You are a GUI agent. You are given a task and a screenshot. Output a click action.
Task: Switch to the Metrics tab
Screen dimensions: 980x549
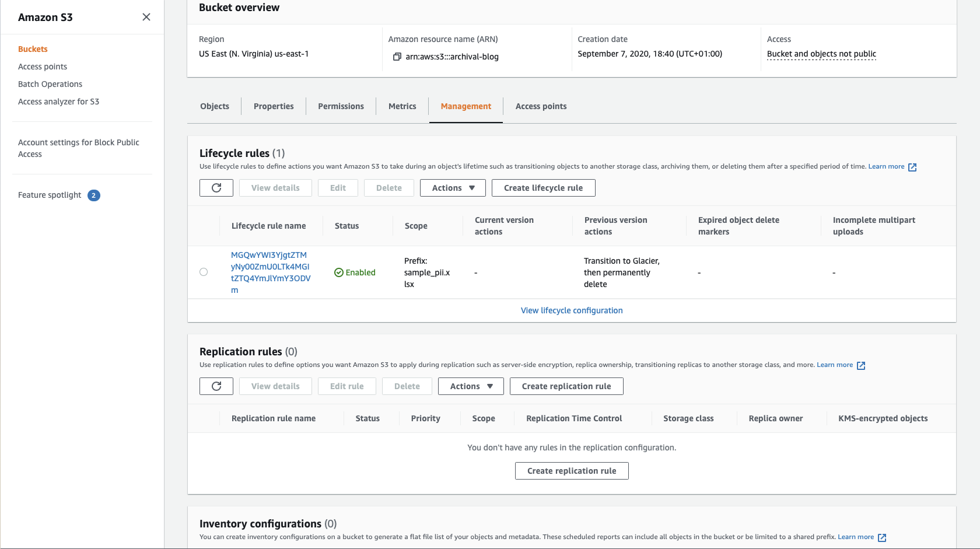pyautogui.click(x=402, y=106)
